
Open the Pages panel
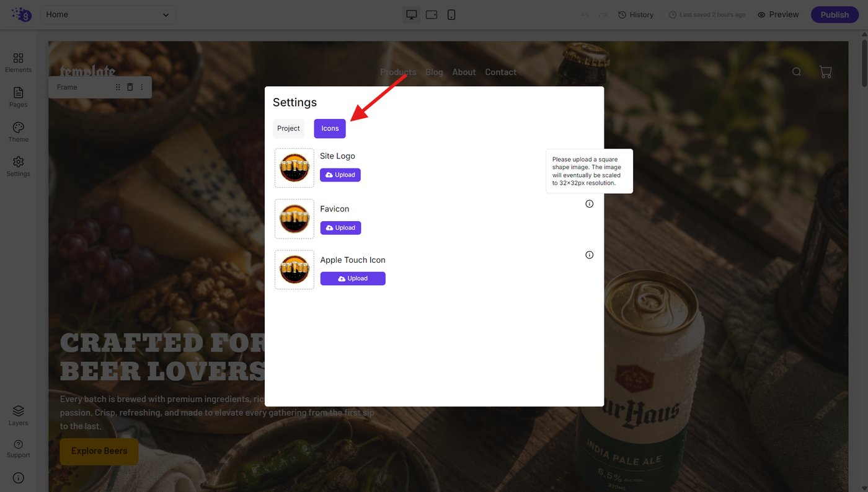click(18, 97)
